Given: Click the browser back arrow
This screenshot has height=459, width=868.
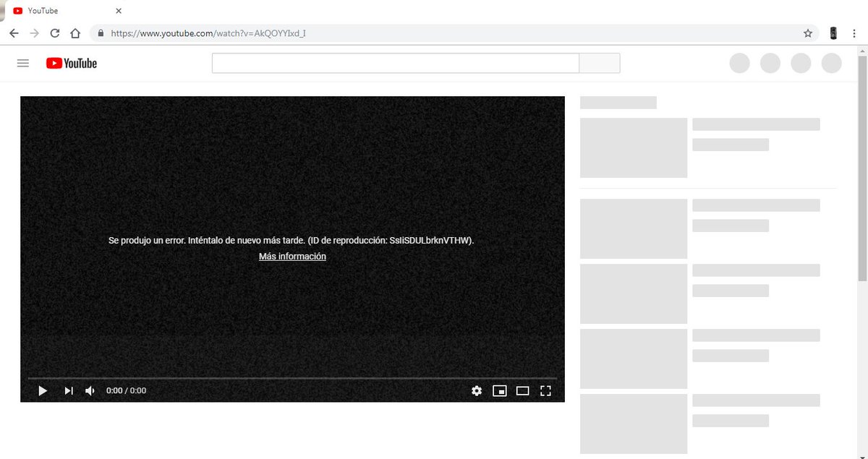Looking at the screenshot, I should coord(14,33).
